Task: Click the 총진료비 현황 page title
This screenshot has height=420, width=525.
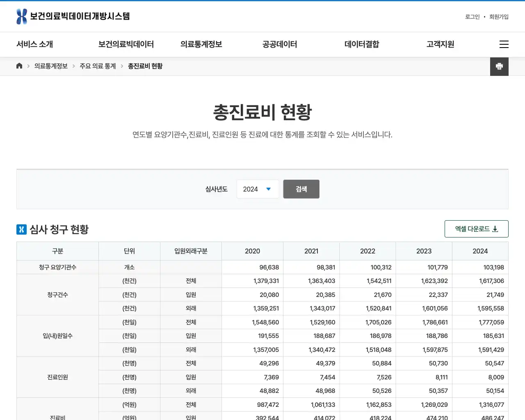Action: coord(262,112)
